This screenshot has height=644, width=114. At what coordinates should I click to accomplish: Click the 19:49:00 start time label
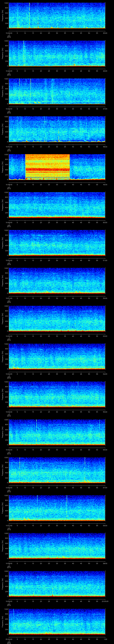pos(9,223)
